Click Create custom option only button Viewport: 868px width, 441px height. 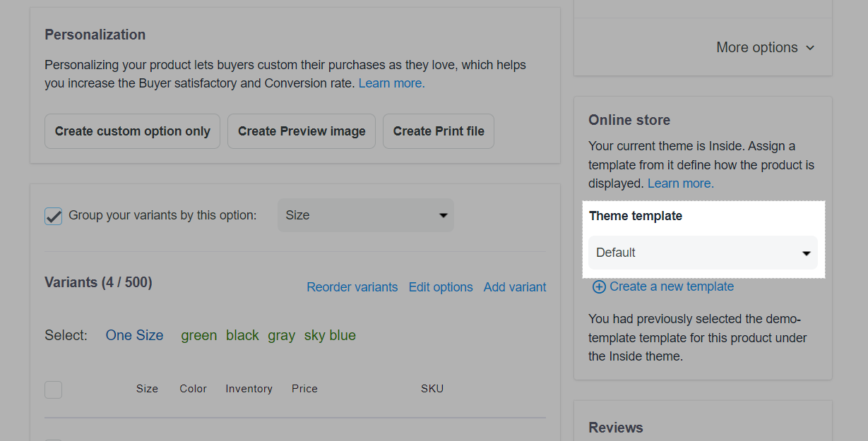[132, 131]
